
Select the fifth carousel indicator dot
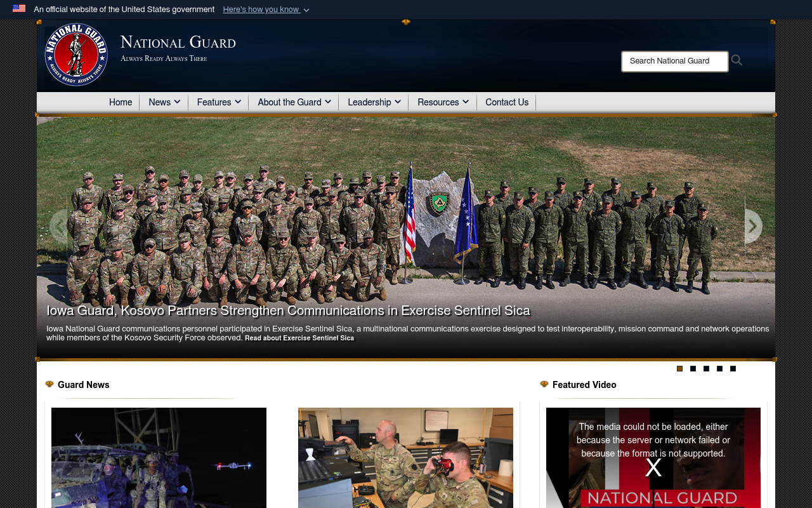point(733,368)
